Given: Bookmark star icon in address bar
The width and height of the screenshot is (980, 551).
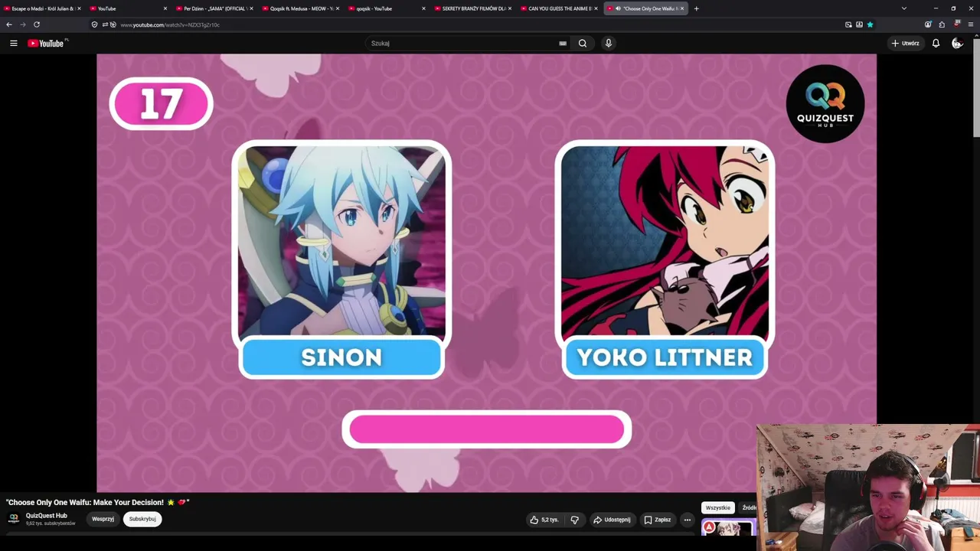Looking at the screenshot, I should click(x=870, y=24).
